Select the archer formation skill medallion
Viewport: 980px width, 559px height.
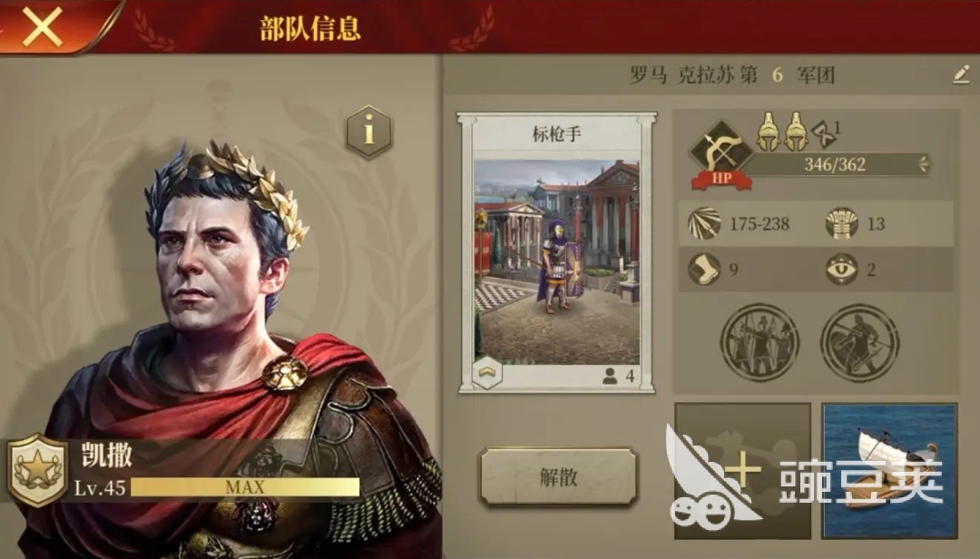pos(759,343)
